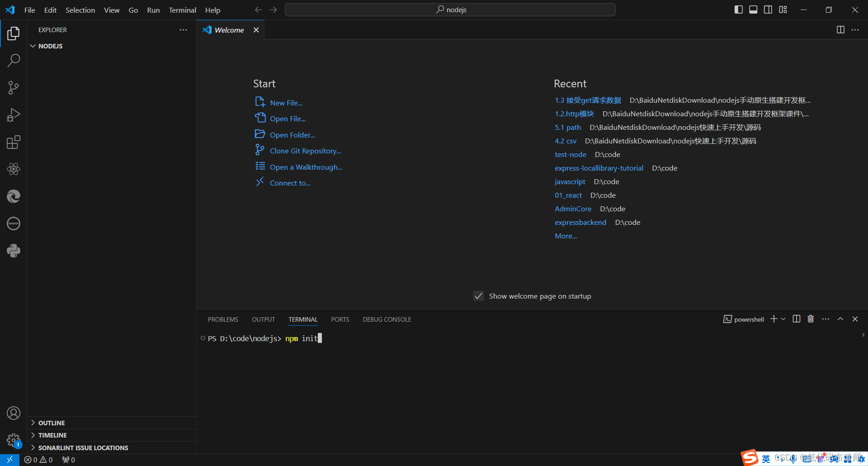
Task: Open the File menu
Action: pos(30,10)
